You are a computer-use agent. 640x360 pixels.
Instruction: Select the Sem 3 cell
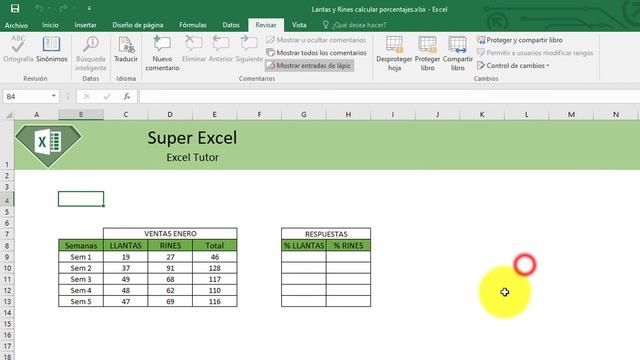pyautogui.click(x=81, y=279)
